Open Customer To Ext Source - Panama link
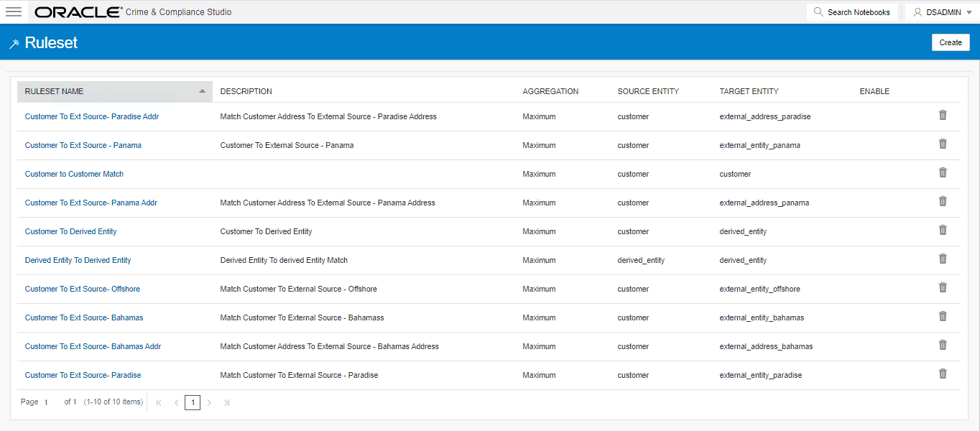Screen dimensions: 980x431 tap(83, 145)
